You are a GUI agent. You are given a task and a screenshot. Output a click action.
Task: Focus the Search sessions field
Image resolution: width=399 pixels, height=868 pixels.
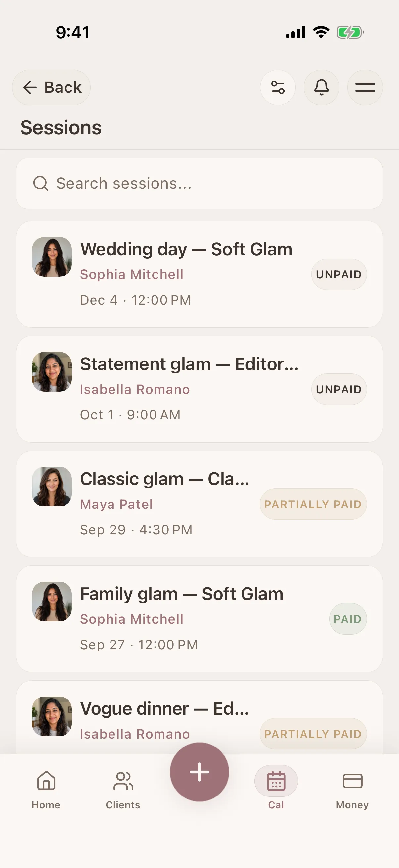(199, 183)
